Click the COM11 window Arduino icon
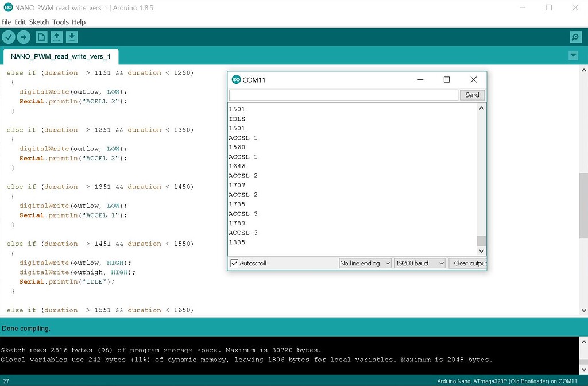 (235, 79)
